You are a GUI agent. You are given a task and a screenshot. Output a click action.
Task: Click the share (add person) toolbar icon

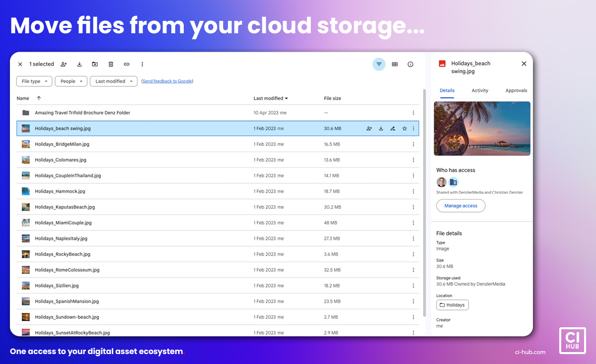[64, 64]
